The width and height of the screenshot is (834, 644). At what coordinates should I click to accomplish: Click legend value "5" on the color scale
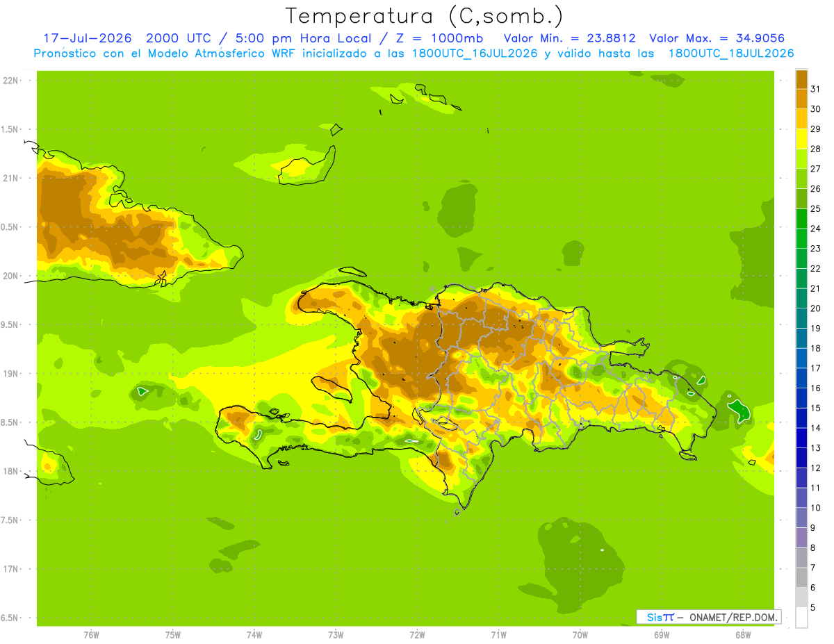pos(812,608)
